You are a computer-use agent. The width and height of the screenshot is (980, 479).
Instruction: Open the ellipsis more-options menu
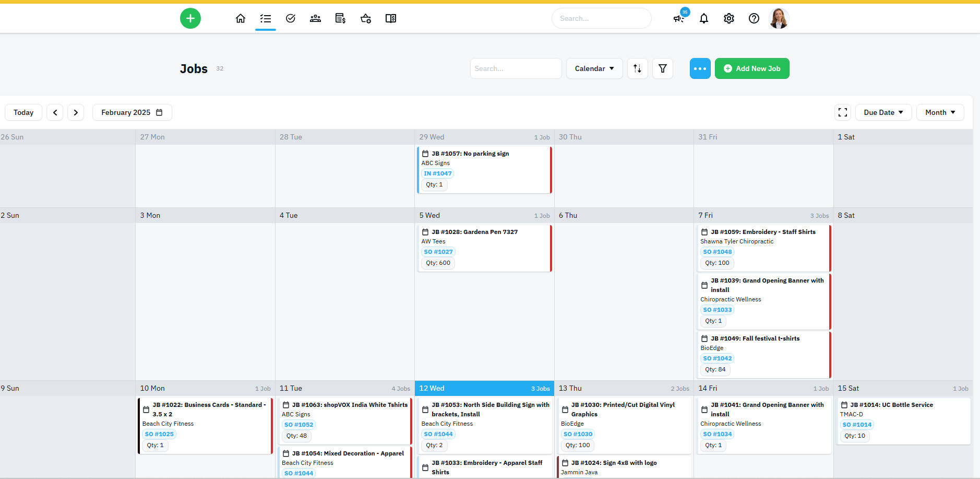click(x=700, y=68)
